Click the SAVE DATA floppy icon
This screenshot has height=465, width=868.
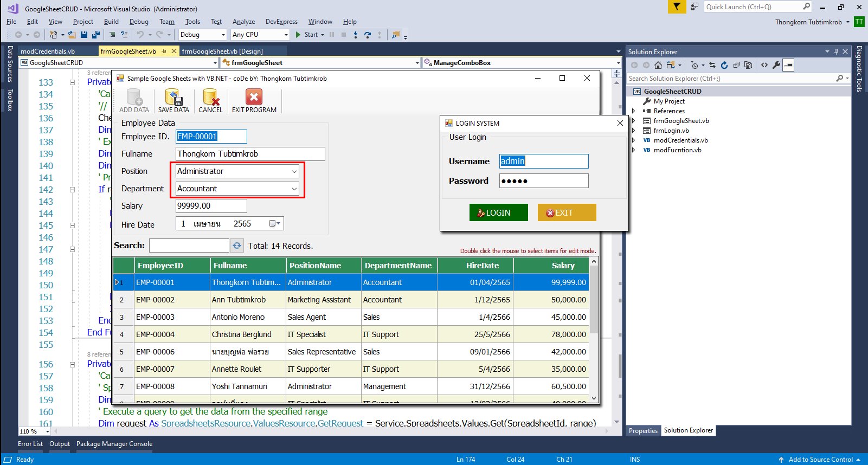[x=173, y=98]
